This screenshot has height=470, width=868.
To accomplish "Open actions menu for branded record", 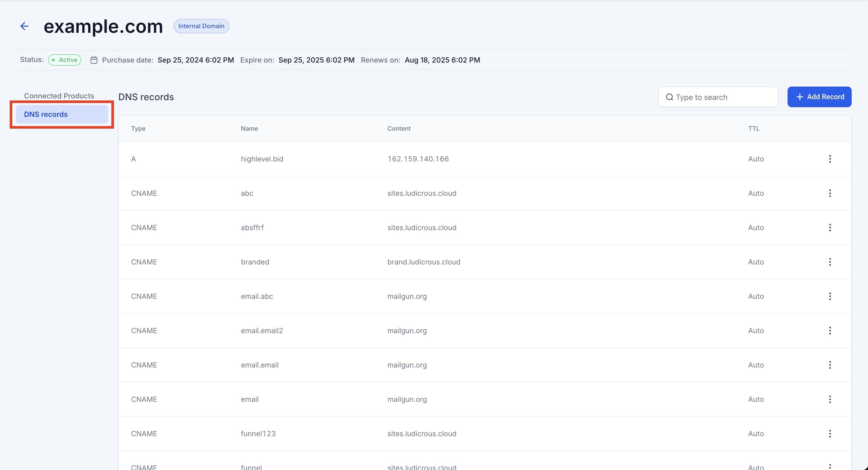I will pyautogui.click(x=830, y=262).
